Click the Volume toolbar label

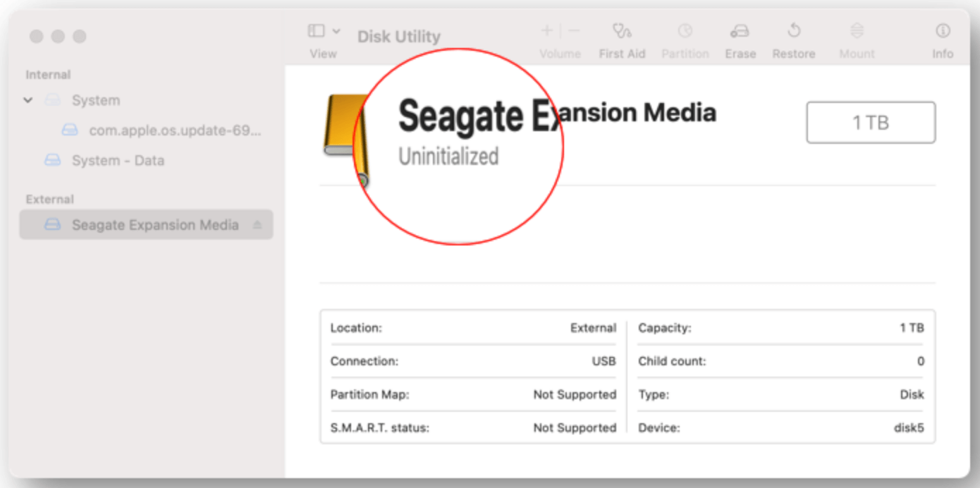pyautogui.click(x=559, y=53)
